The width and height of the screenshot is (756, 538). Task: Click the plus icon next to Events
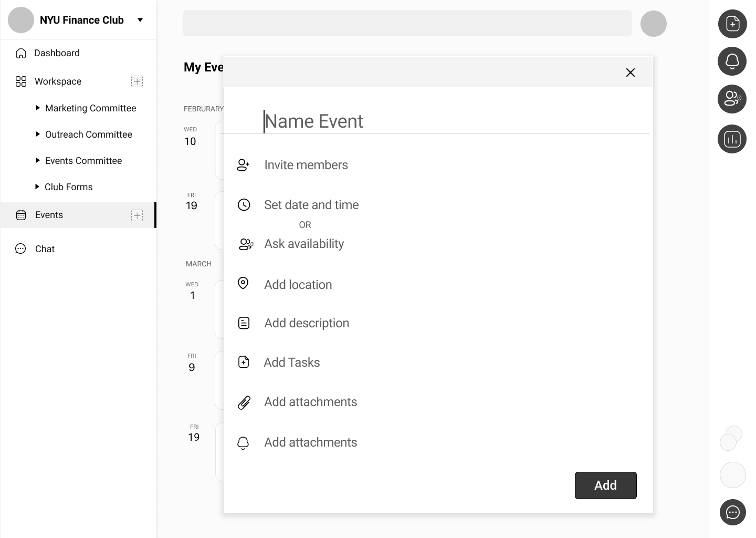[137, 215]
